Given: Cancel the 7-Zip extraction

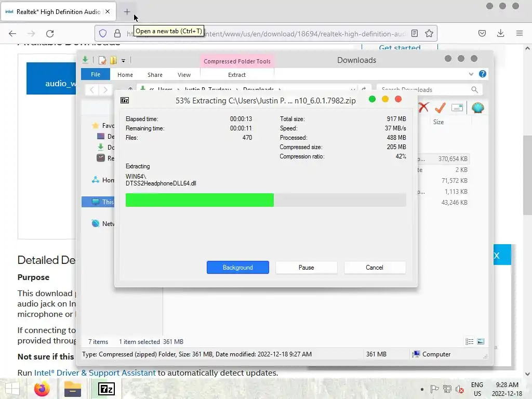Looking at the screenshot, I should [375, 268].
